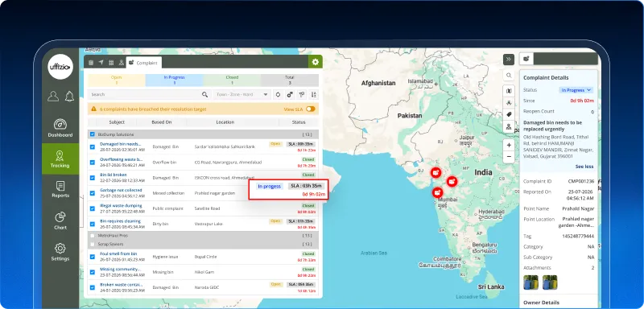Click 'See less' link in Complaint Details
Viewport: 644px width, 309px height.
pyautogui.click(x=584, y=167)
